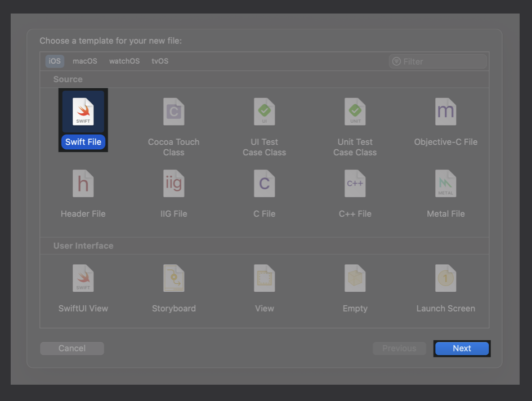
Task: Open the tvOS platform tab
Action: pyautogui.click(x=160, y=61)
